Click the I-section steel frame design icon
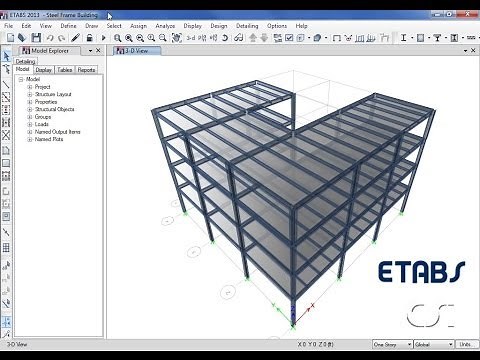 point(403,38)
